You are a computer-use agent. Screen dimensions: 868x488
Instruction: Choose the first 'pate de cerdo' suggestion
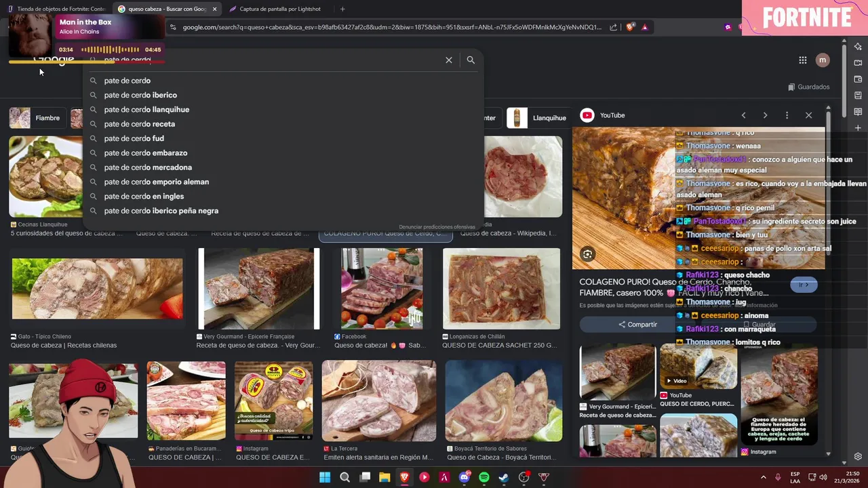(x=283, y=81)
